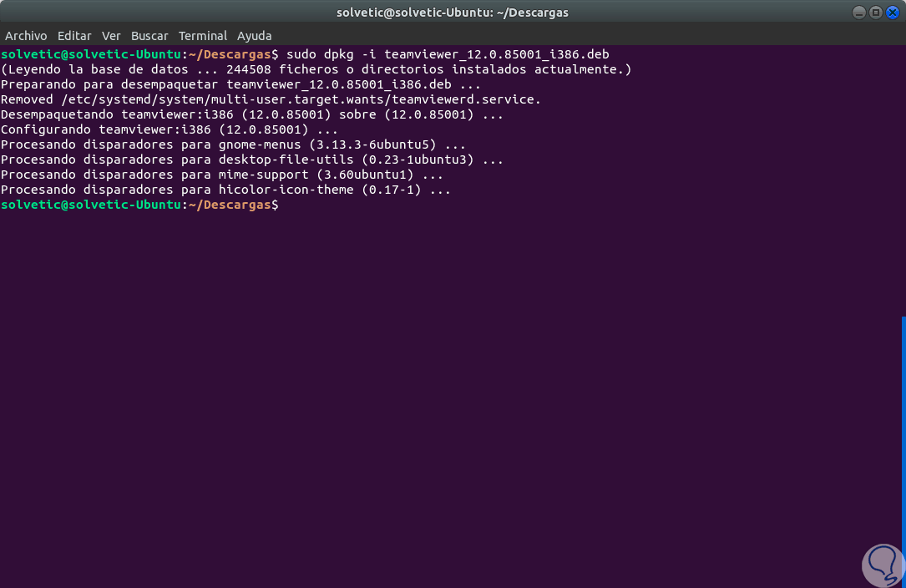Click the 'Preparando para desempaquetar' line
This screenshot has width=906, height=588.
pos(241,84)
